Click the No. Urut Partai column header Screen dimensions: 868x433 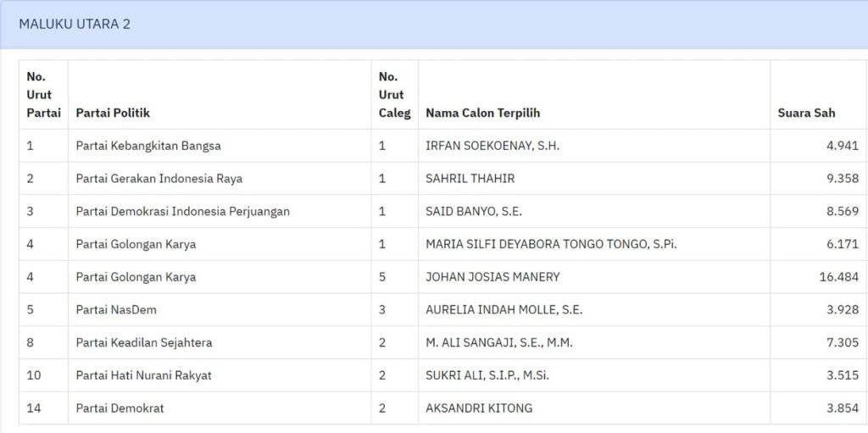coord(43,95)
